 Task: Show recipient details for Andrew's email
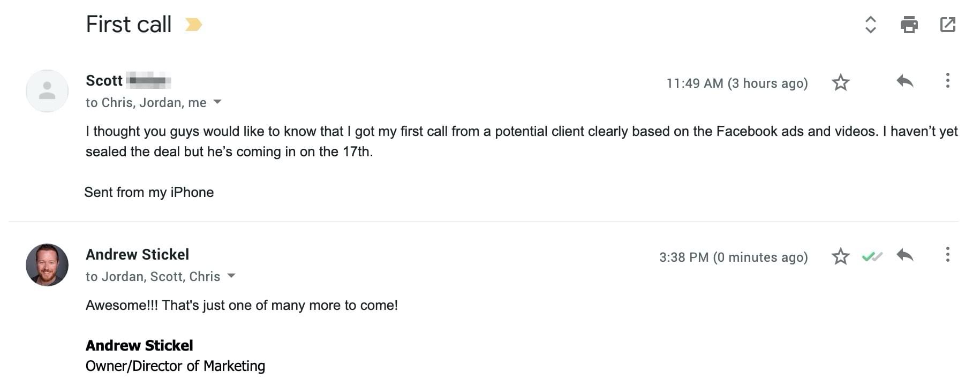click(231, 276)
